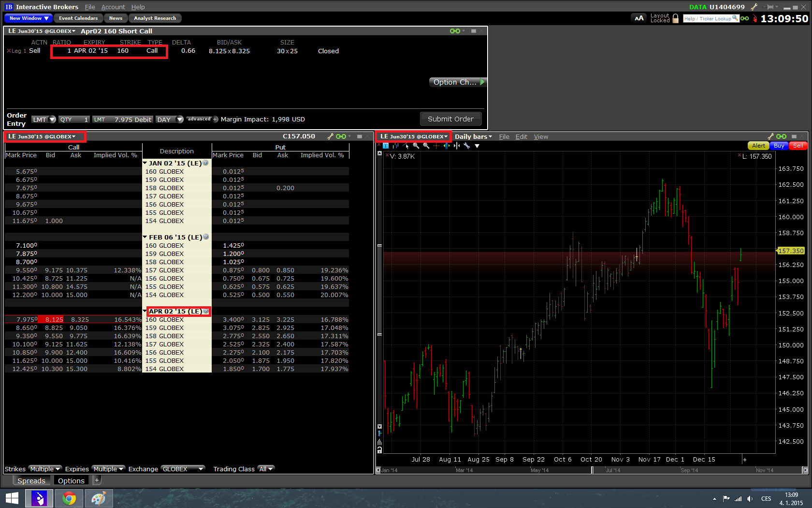Launch Google Chrome from the taskbar
This screenshot has height=508, width=812.
(69, 498)
